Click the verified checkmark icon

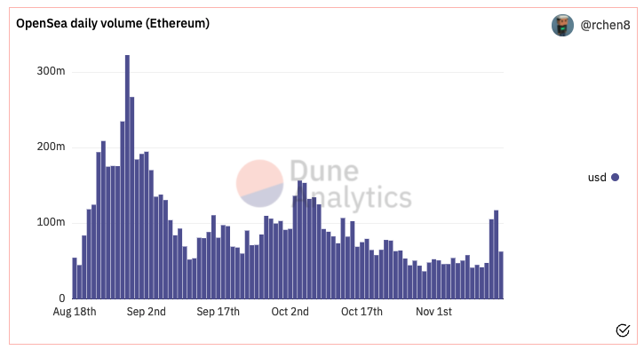point(623,330)
